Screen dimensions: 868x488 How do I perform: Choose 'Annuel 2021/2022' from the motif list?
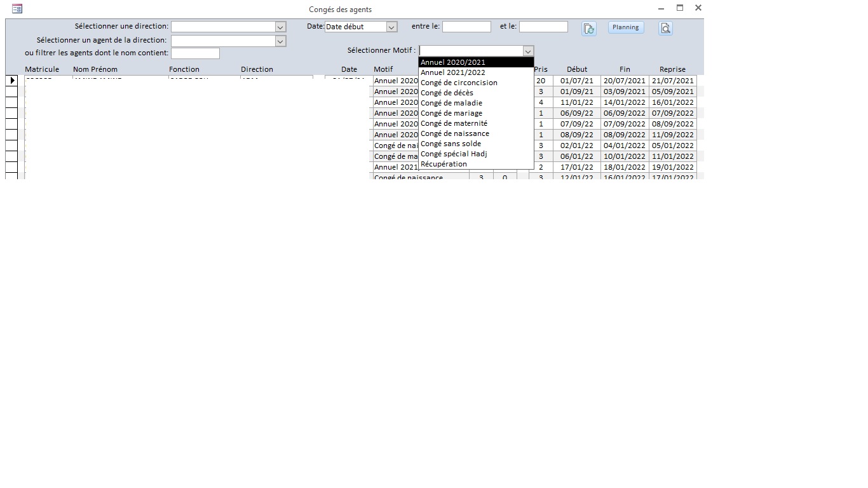point(476,72)
